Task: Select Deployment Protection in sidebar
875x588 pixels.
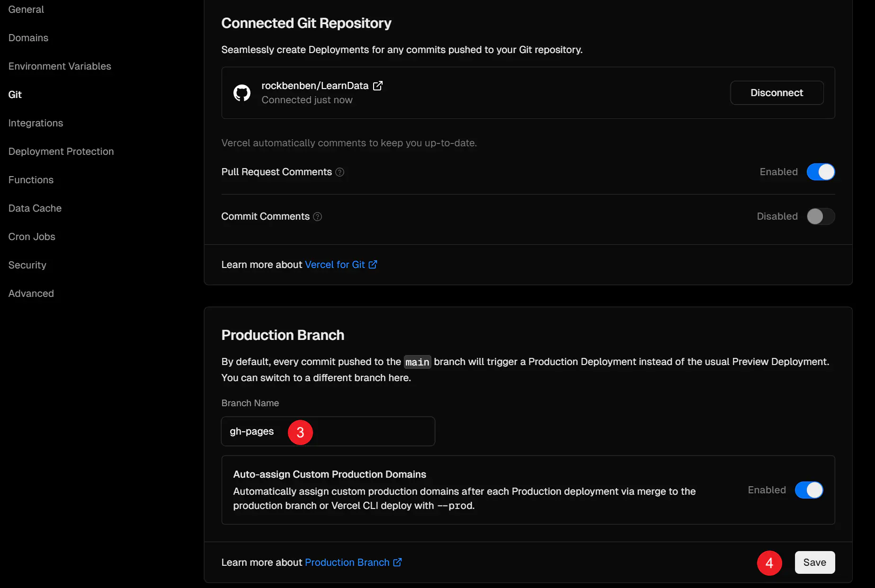Action: [x=61, y=151]
